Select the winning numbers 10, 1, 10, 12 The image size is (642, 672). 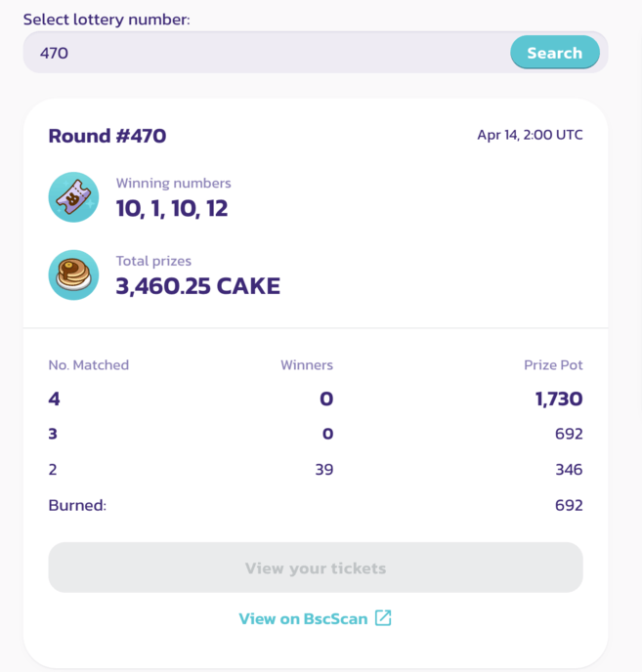[171, 208]
